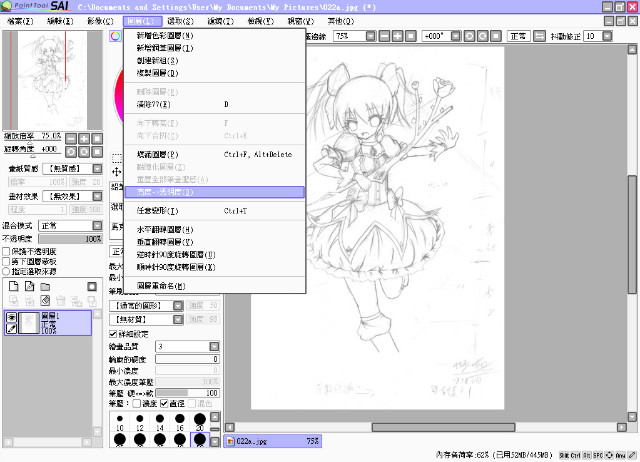Screen dimensions: 640x462
Task: Click the delete layer trash icon
Action: [x=61, y=301]
